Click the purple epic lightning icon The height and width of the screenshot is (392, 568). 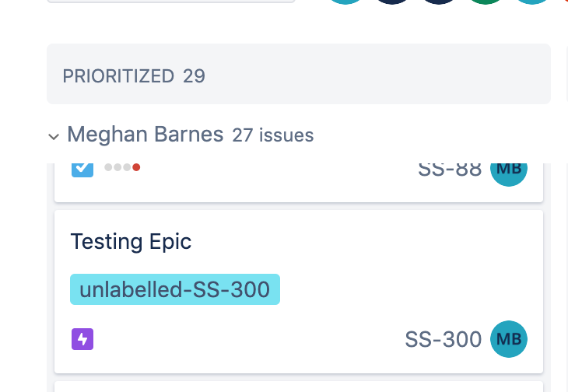[82, 339]
